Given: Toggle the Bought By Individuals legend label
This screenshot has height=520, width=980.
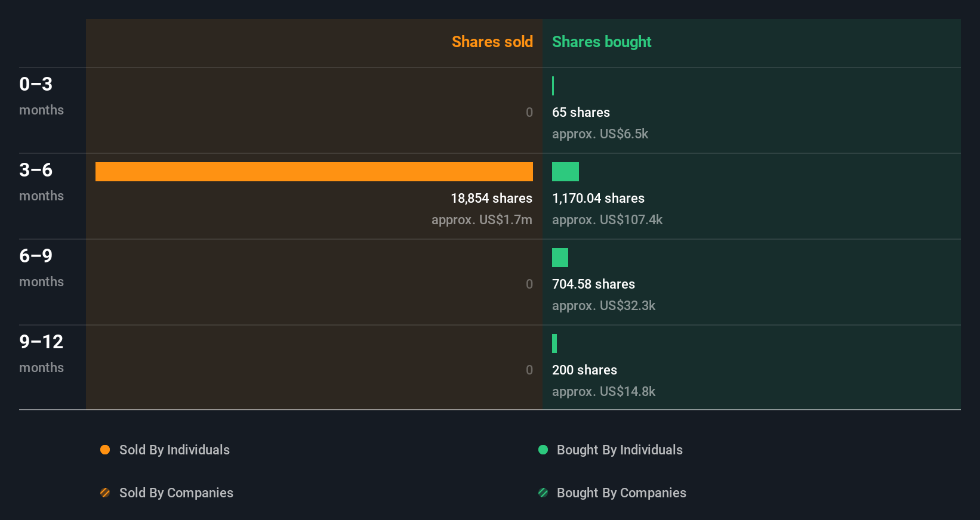Looking at the screenshot, I should [x=620, y=450].
